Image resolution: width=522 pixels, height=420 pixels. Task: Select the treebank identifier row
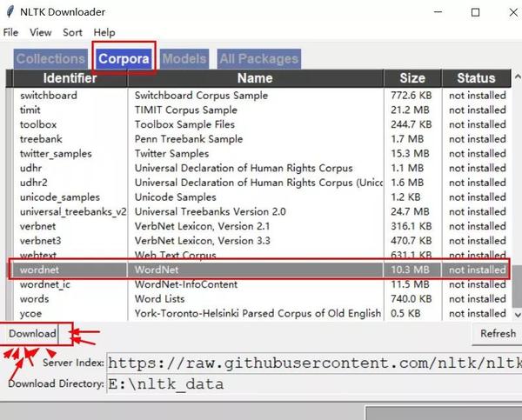coord(41,139)
